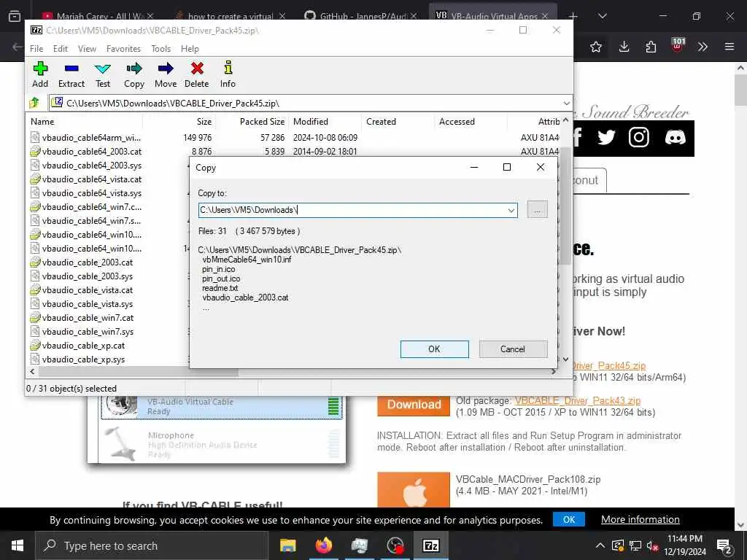
Task: Select file vbaudio_cable64_2003.cat
Action: [x=91, y=152]
